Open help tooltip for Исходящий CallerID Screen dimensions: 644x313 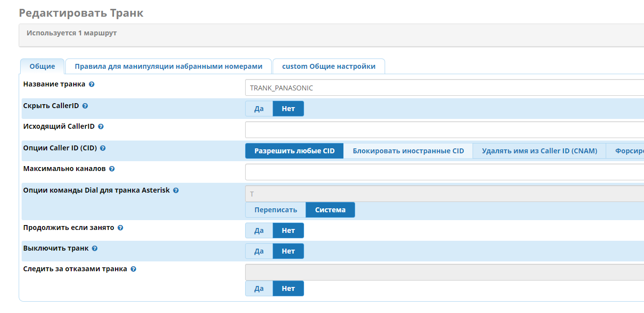point(101,127)
